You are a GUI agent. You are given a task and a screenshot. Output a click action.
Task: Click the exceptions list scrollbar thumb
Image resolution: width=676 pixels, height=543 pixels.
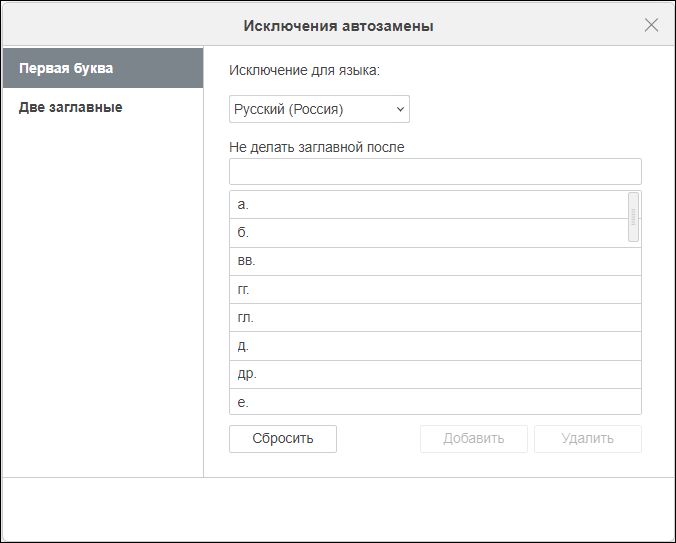click(633, 217)
